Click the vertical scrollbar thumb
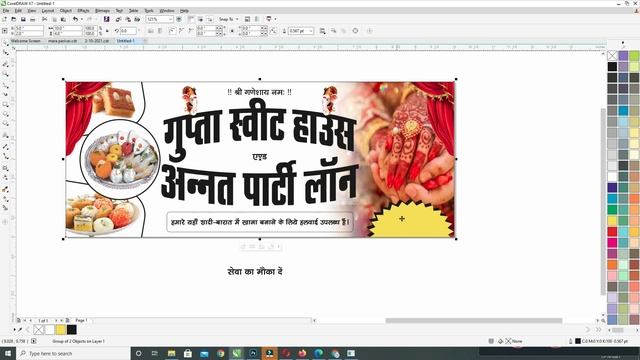Viewport: 640px width, 360px height. (x=603, y=202)
